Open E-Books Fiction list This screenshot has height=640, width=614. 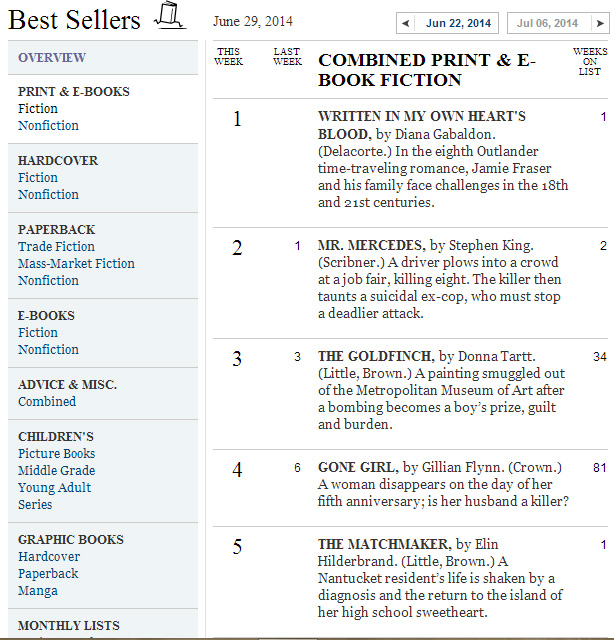tap(38, 332)
